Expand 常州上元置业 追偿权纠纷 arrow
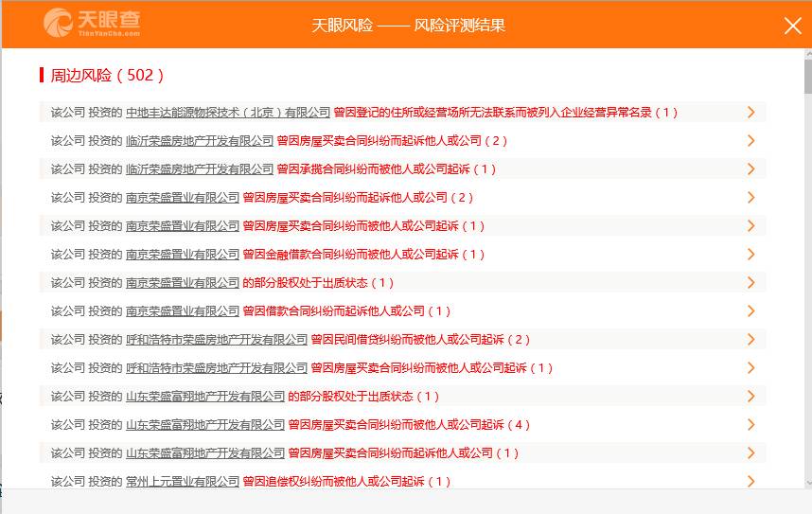The height and width of the screenshot is (514, 812). [x=750, y=482]
